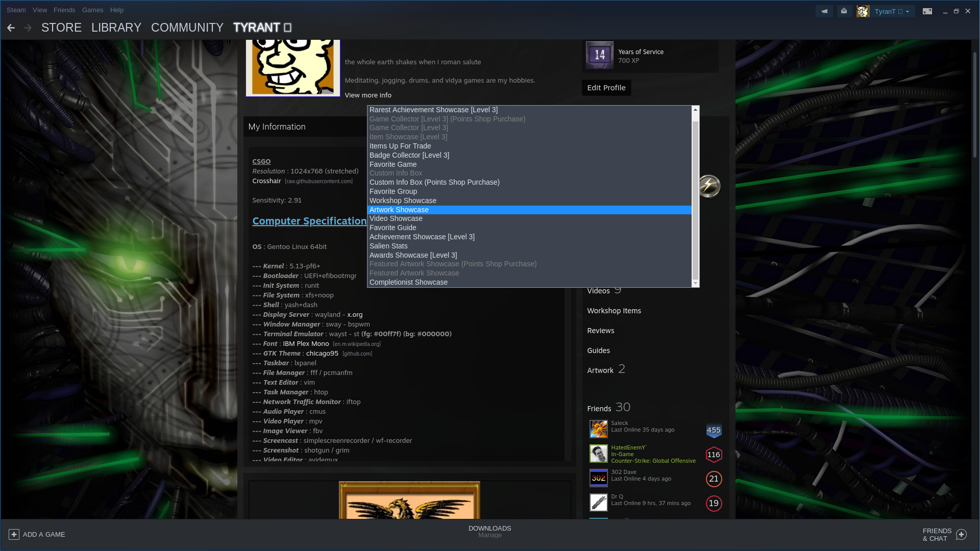
Task: Select Favorite Group option
Action: point(529,191)
